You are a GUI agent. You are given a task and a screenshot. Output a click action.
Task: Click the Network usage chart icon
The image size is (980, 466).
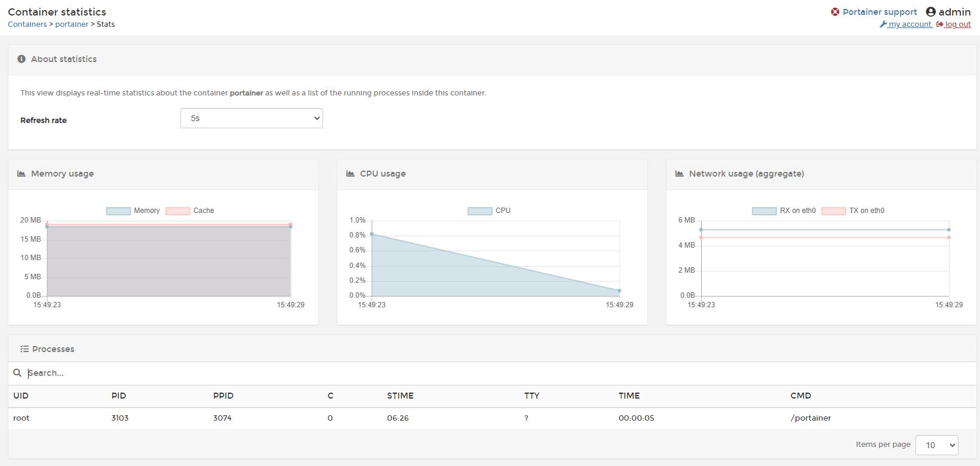click(680, 174)
